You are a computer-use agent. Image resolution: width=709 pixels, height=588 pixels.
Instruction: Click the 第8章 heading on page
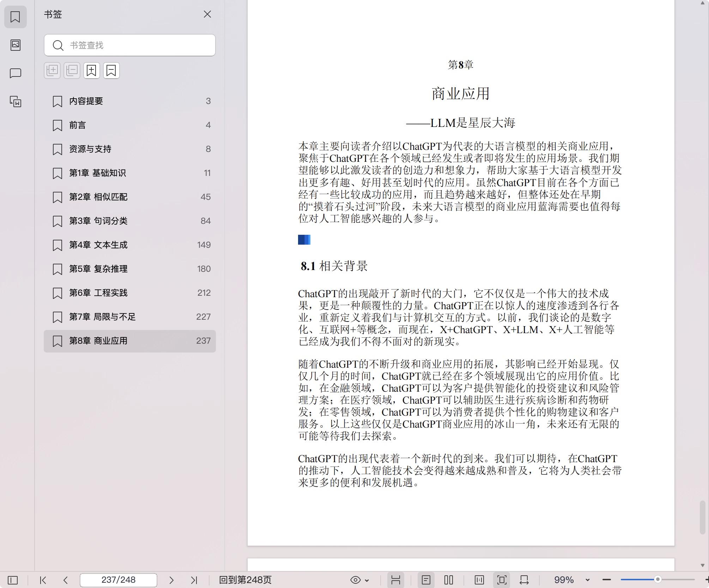[461, 65]
